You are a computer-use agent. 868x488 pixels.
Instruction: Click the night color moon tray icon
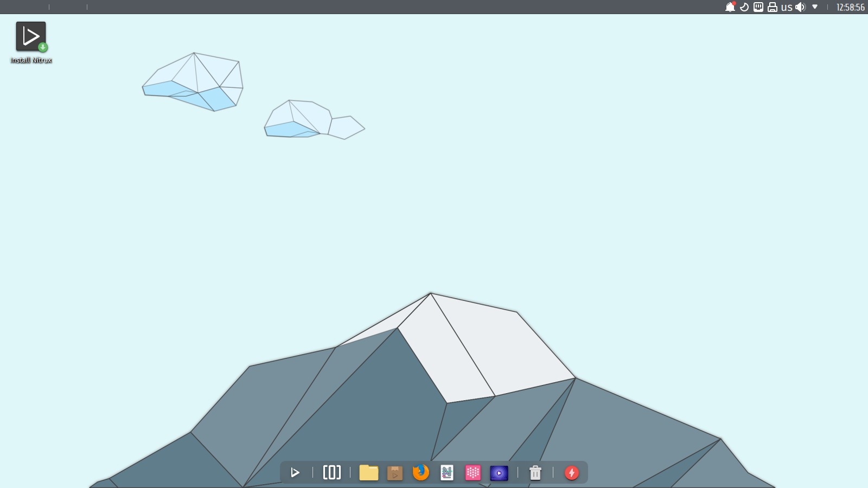[x=744, y=7]
